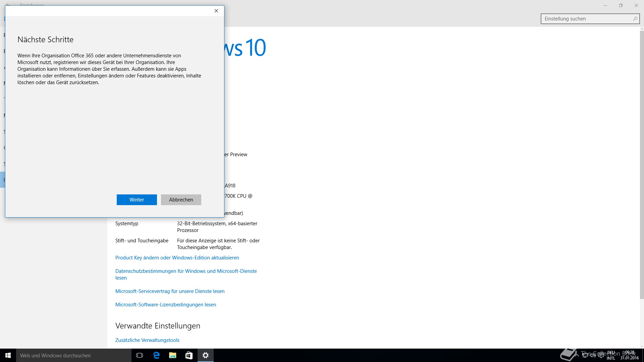Open File Explorer from the taskbar
Viewport: 644px width, 362px height.
point(172,355)
